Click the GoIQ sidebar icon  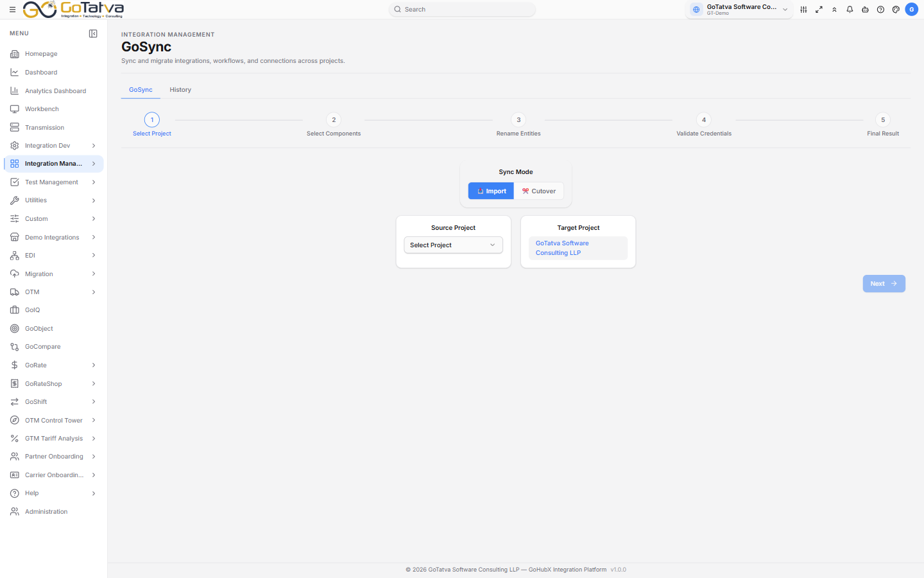pos(14,310)
